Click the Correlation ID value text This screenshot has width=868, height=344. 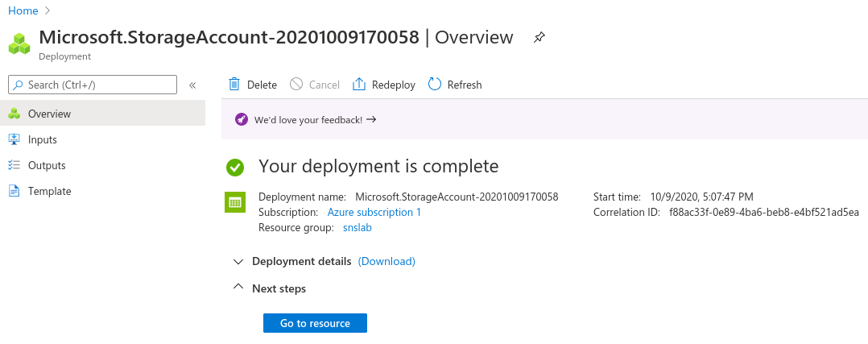[x=764, y=212]
